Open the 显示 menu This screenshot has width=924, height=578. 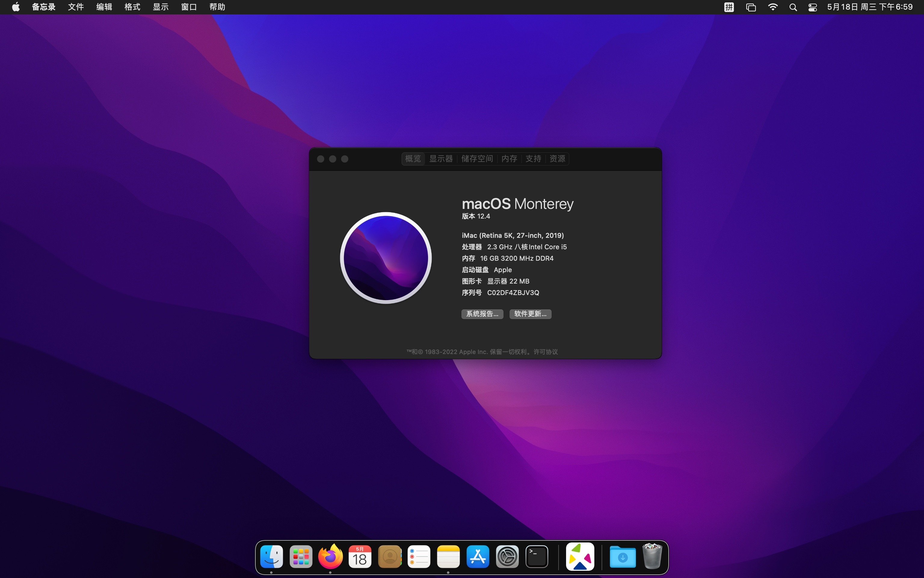coord(160,7)
